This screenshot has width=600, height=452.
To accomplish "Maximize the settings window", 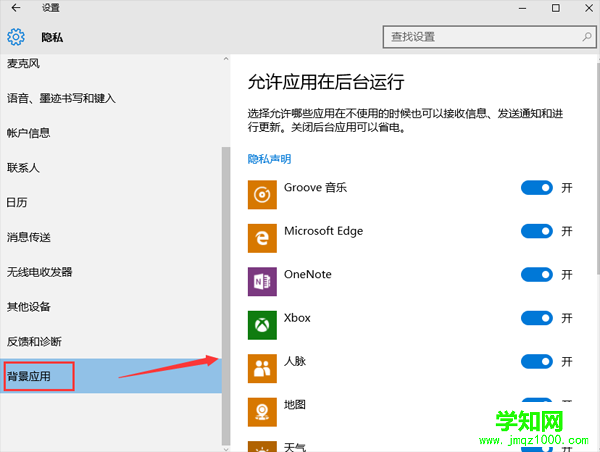I will point(556,8).
